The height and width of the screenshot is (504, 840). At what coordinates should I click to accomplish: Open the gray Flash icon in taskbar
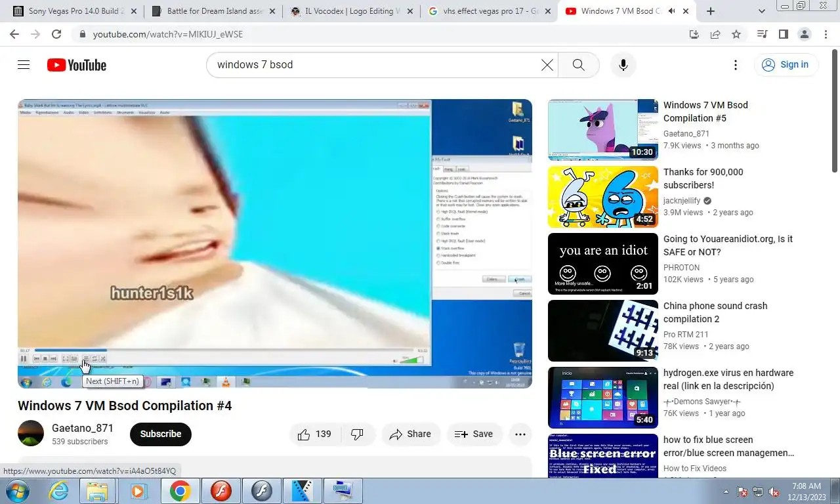click(x=261, y=491)
